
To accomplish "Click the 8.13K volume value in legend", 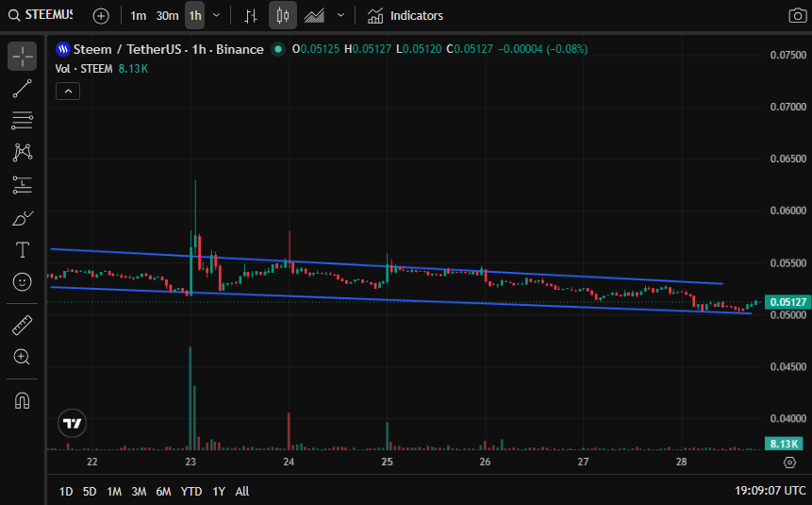I will pyautogui.click(x=133, y=69).
